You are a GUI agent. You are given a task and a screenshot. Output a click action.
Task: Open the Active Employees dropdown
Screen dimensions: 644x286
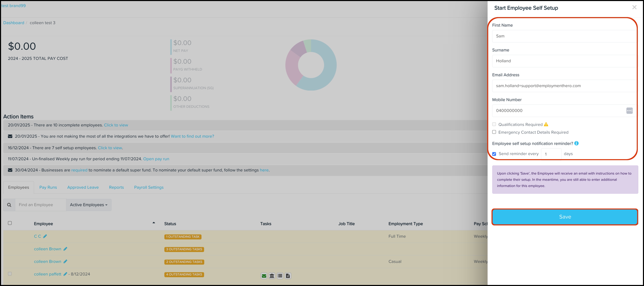click(89, 205)
